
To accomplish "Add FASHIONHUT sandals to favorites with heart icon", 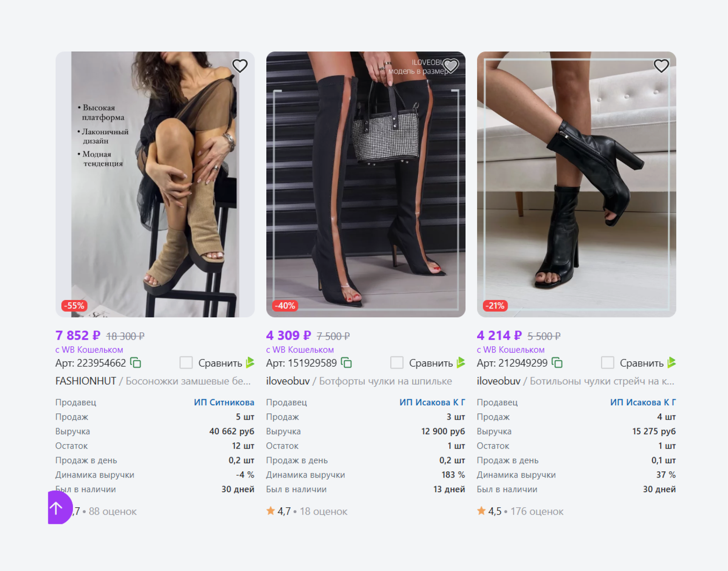I will coord(240,66).
